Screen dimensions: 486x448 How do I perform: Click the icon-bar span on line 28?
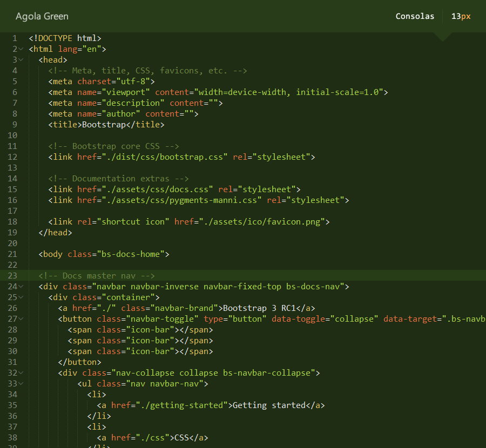[x=140, y=330]
